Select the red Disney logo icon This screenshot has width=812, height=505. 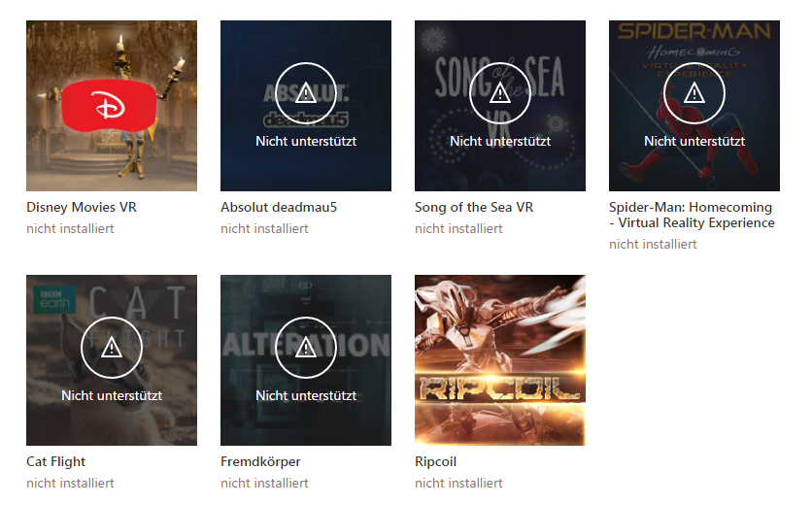[x=109, y=106]
